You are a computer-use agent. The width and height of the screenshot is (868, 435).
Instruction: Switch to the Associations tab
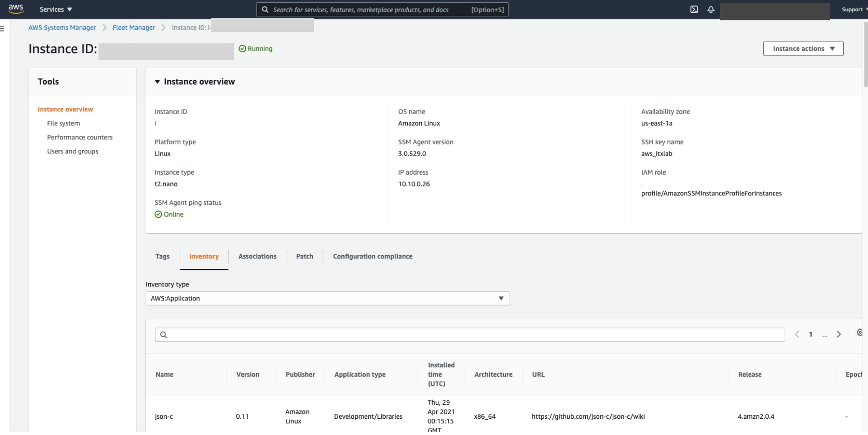click(257, 256)
